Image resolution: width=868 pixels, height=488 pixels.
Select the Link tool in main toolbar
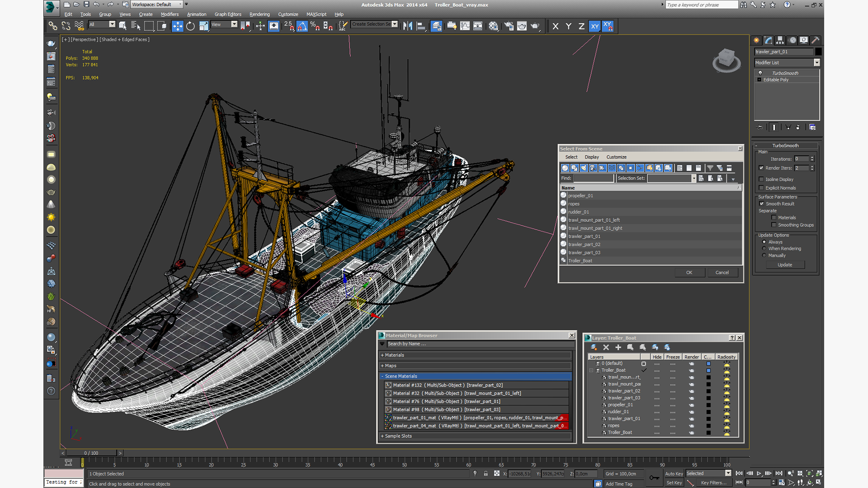pyautogui.click(x=52, y=26)
